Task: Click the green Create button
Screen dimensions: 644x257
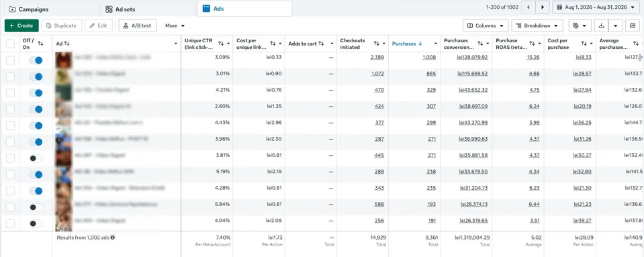Action: coord(21,25)
